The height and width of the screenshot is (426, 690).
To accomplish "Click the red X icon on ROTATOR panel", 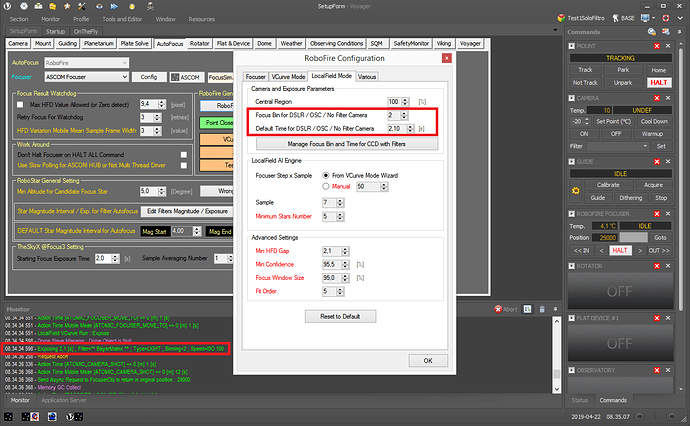I will (657, 266).
